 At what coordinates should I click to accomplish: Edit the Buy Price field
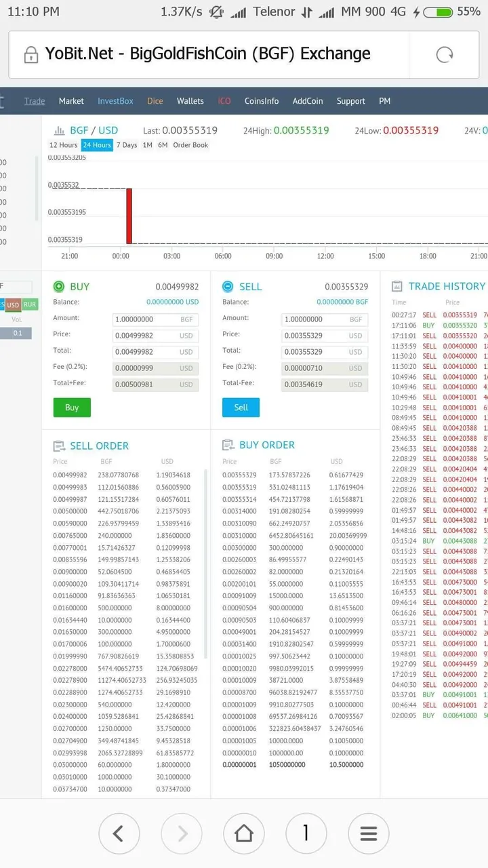(156, 336)
